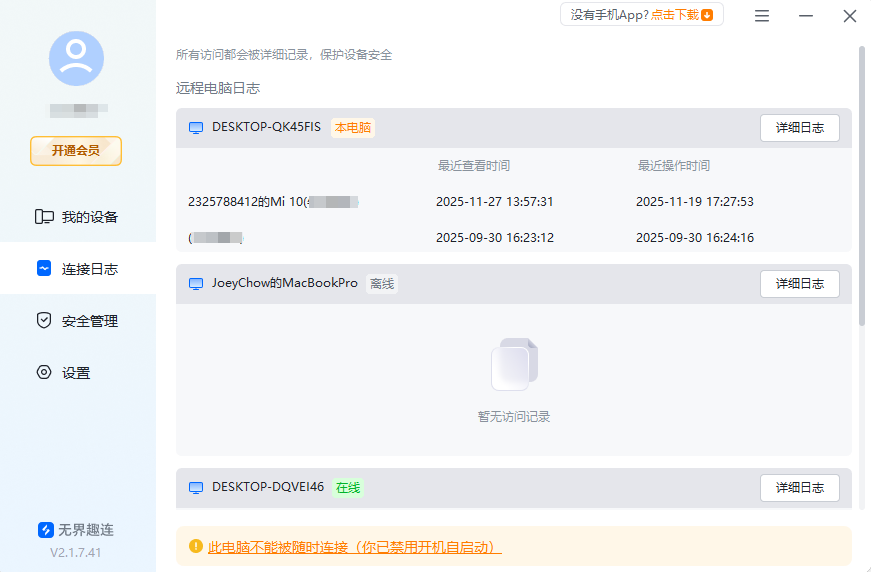Viewport: 871px width, 572px height.
Task: Click the blurred username under avatar
Action: [78, 110]
